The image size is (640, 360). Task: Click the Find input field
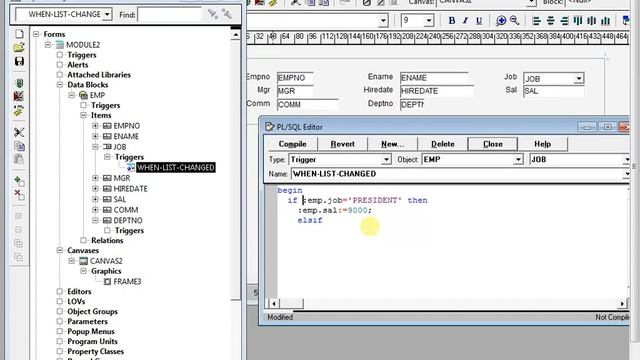tap(169, 15)
